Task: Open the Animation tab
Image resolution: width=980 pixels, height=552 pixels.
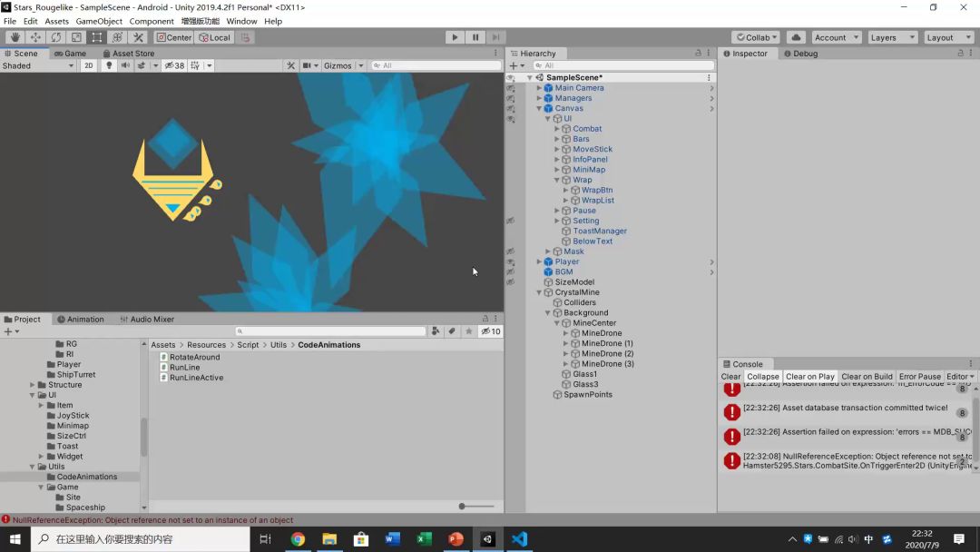Action: pos(81,320)
